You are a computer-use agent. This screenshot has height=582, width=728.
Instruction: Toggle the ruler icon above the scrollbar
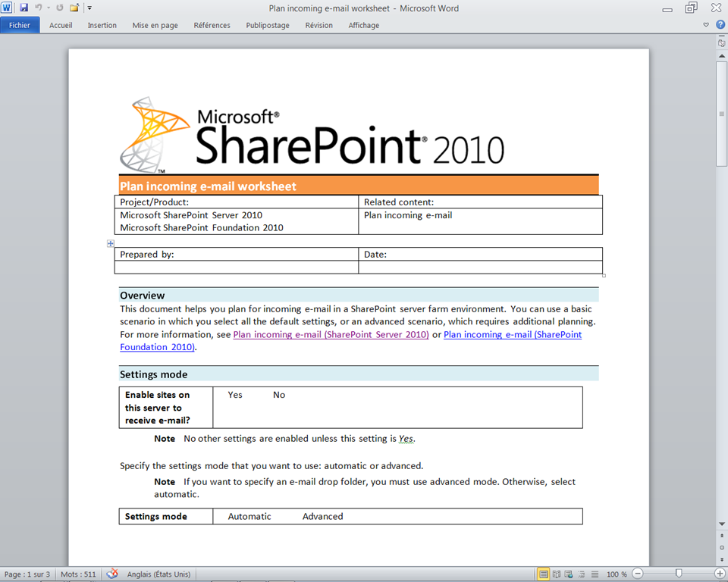721,42
